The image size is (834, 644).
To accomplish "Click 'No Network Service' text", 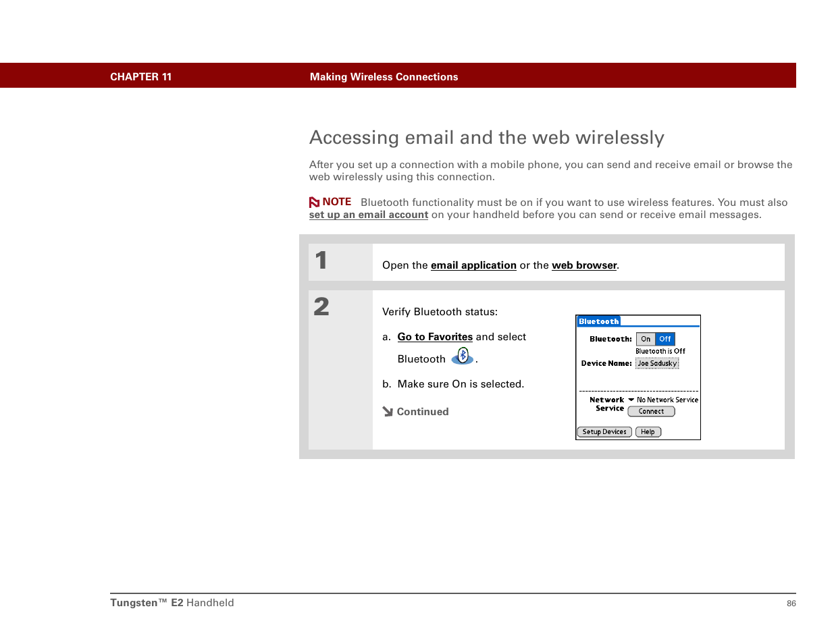I will point(667,400).
